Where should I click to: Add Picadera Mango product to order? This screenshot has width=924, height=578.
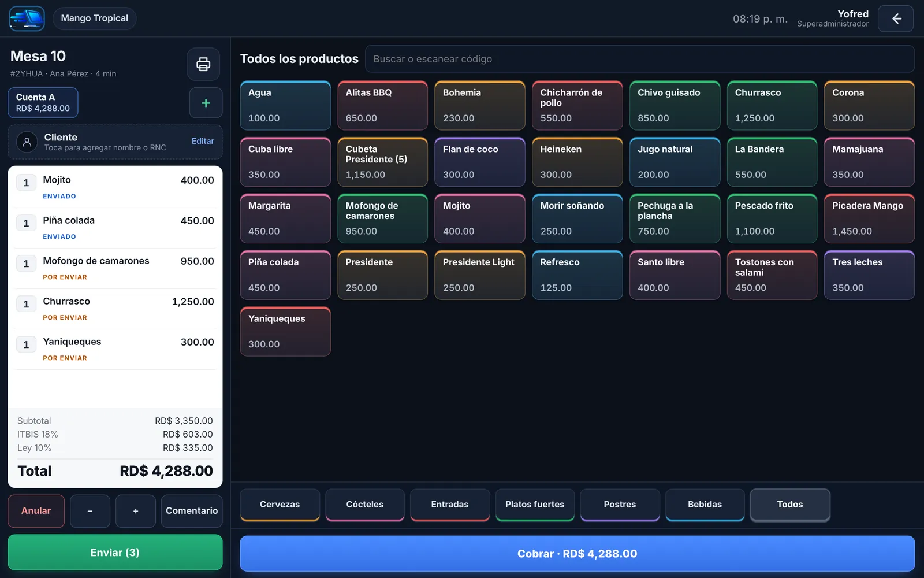click(869, 218)
